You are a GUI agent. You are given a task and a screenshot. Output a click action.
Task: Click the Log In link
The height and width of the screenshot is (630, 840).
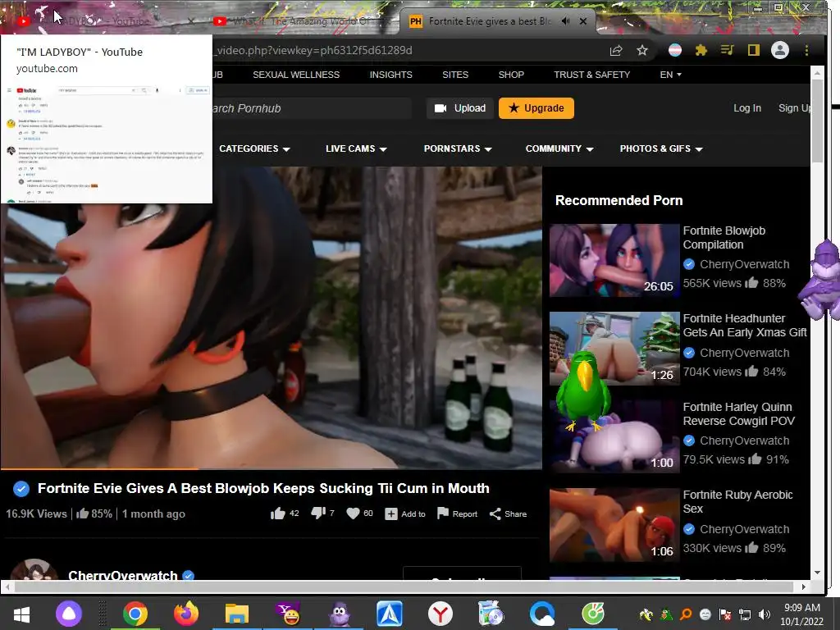[747, 108]
